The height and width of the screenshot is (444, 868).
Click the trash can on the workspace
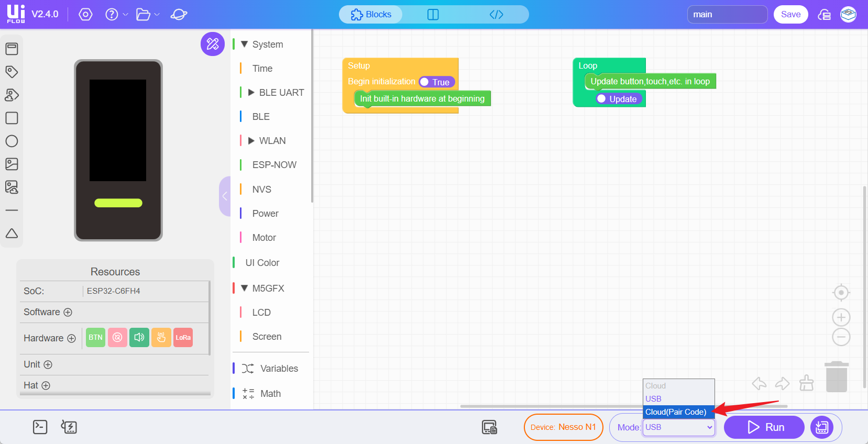836,376
